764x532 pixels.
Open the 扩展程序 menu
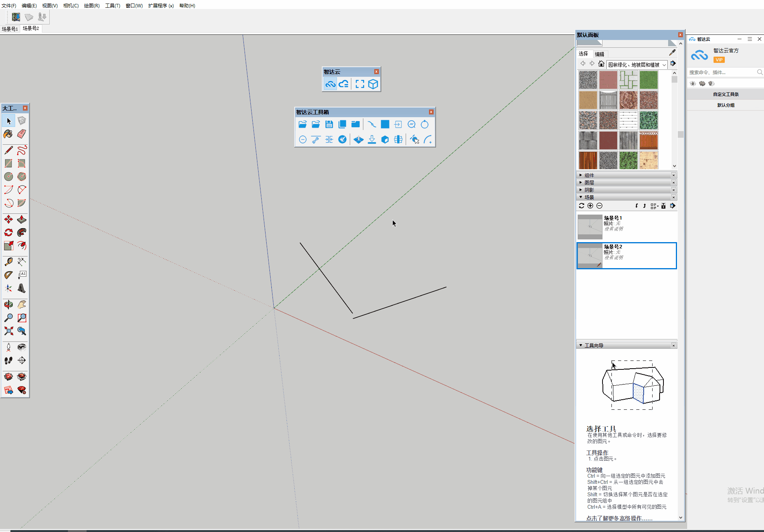(x=160, y=6)
